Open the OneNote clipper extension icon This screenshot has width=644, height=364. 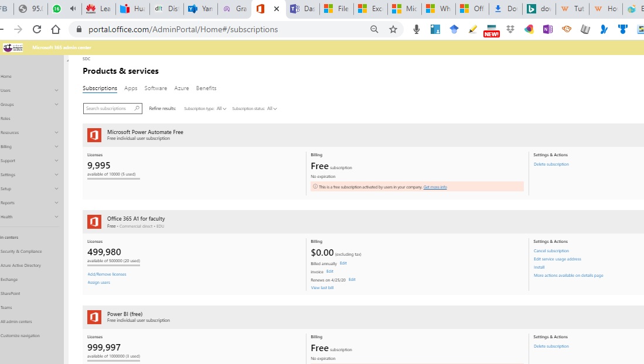click(x=547, y=29)
